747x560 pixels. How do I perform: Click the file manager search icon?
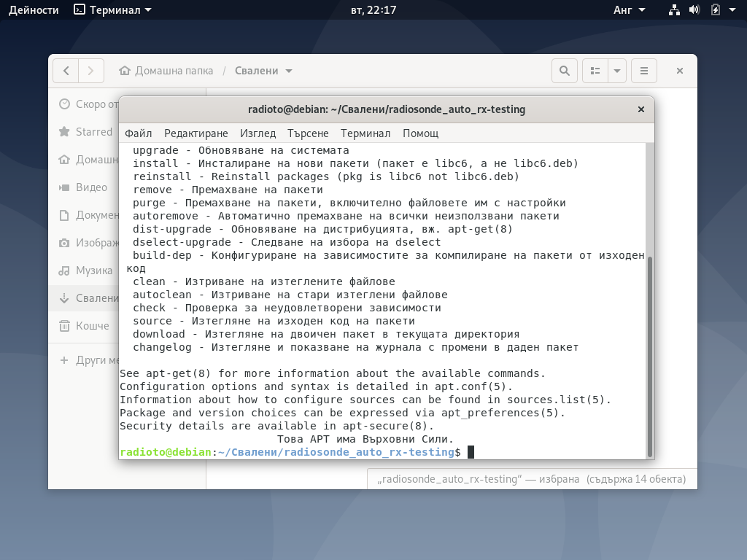(x=565, y=71)
